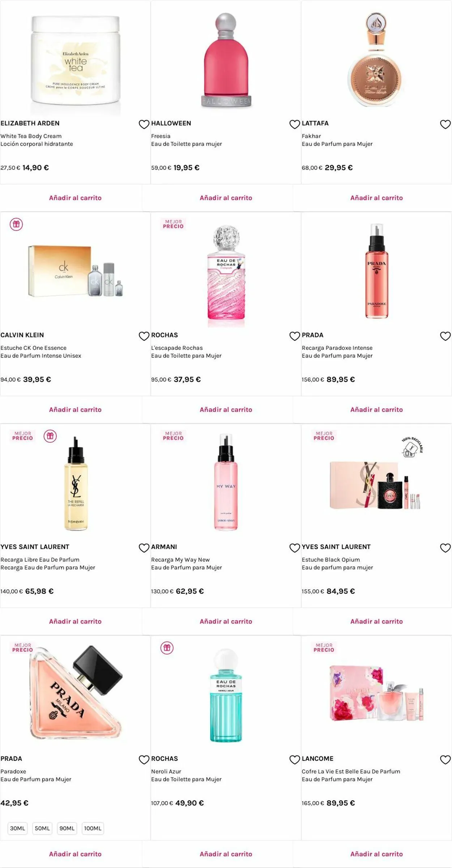The image size is (452, 868).
Task: Favorite the Elizabeth Arden White Tea cream
Action: [x=144, y=124]
